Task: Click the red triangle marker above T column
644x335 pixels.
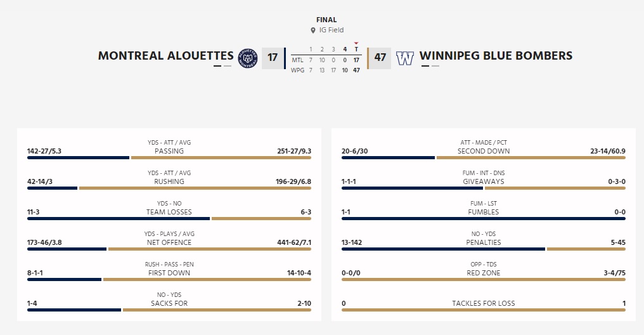Action: click(x=356, y=44)
